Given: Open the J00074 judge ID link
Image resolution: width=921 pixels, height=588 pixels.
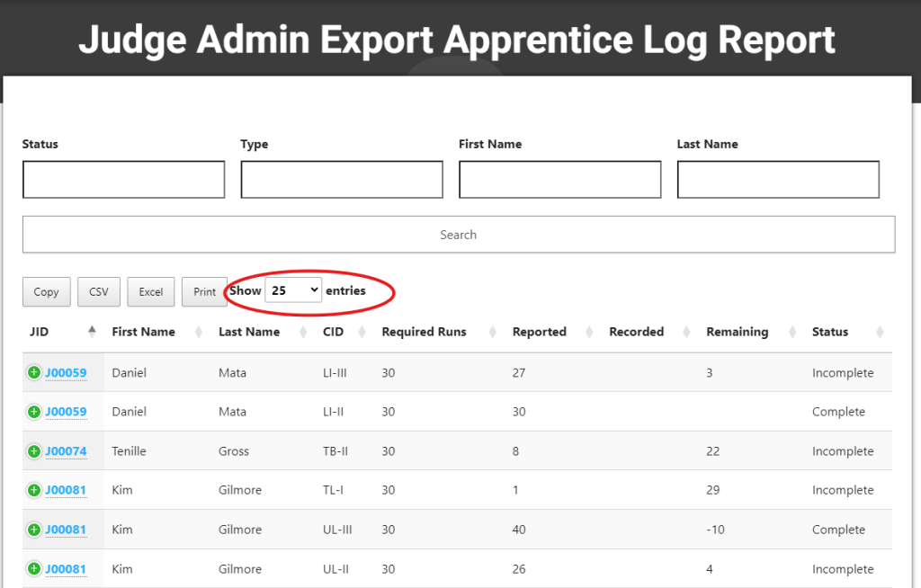Looking at the screenshot, I should [x=66, y=451].
